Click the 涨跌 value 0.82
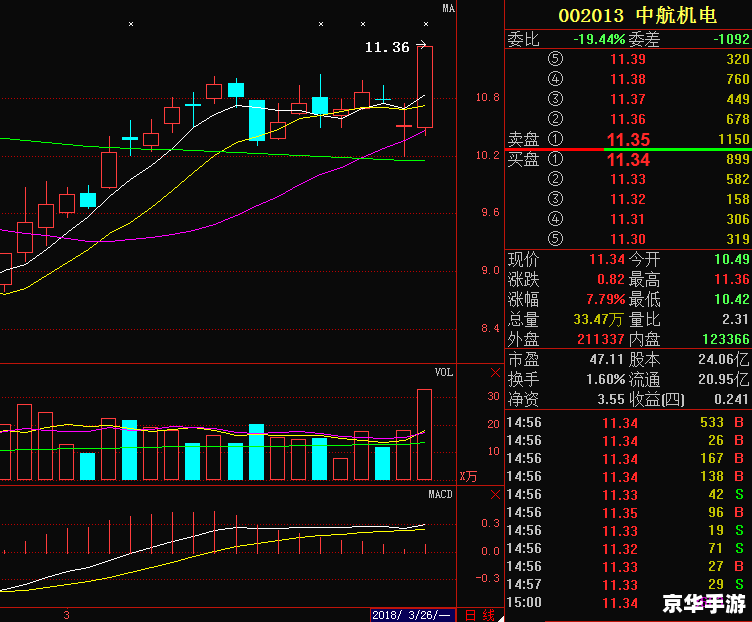The width and height of the screenshot is (752, 622). pyautogui.click(x=611, y=279)
